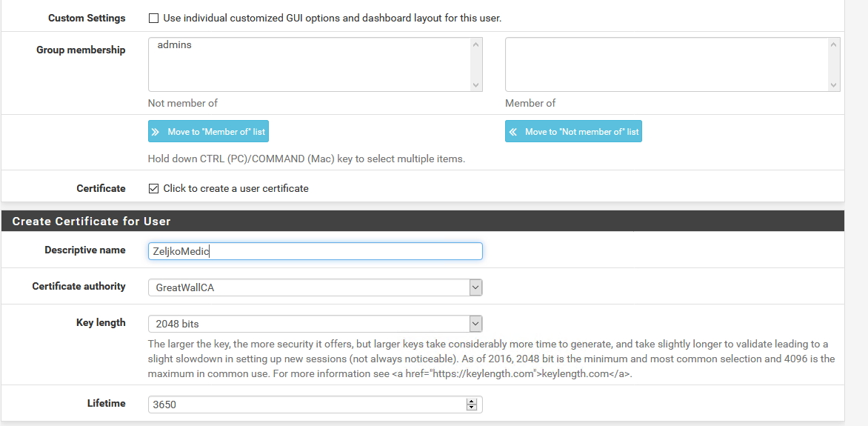The height and width of the screenshot is (426, 868).
Task: Click scroll-up arrow in Member of list
Action: [x=834, y=44]
